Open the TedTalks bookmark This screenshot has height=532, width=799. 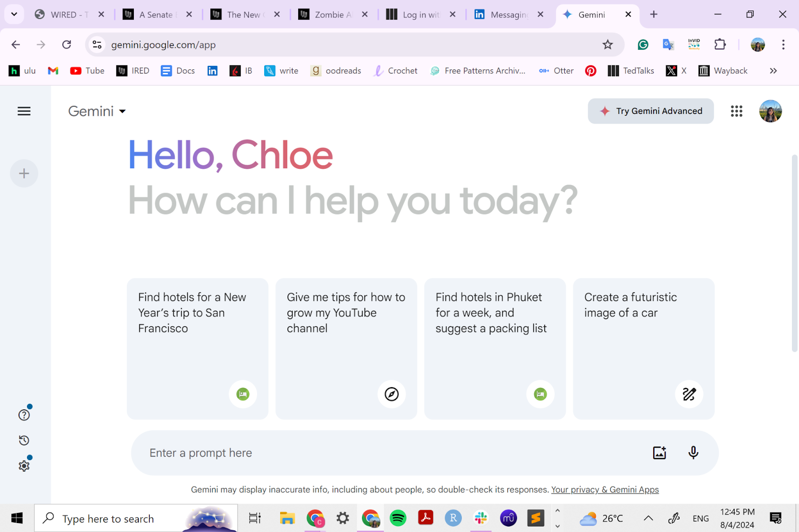[631, 71]
